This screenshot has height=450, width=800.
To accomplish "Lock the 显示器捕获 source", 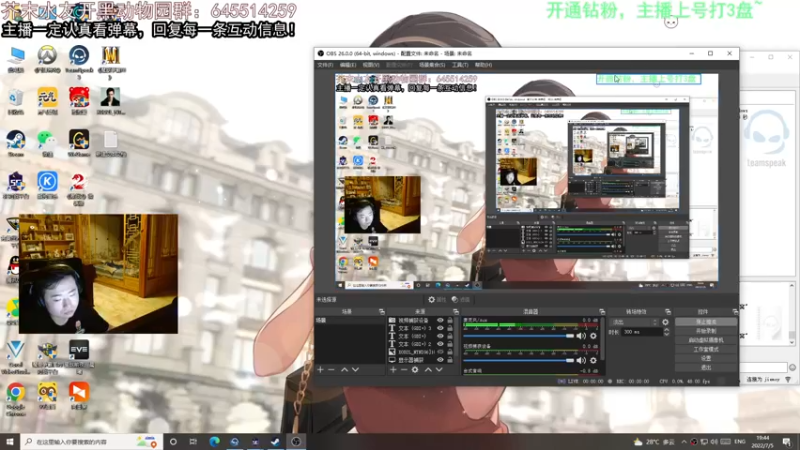I will point(450,360).
